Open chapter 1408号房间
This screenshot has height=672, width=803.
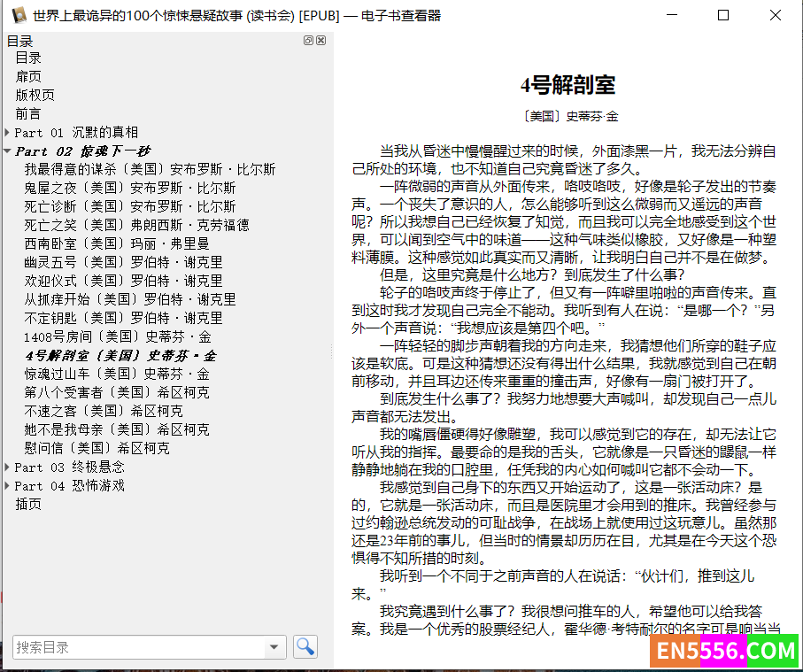tap(117, 336)
